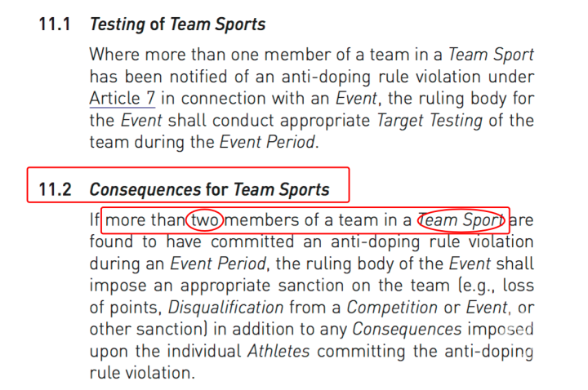Click section number 11.2
Image resolution: width=588 pixels, height=390 pixels.
click(x=55, y=190)
